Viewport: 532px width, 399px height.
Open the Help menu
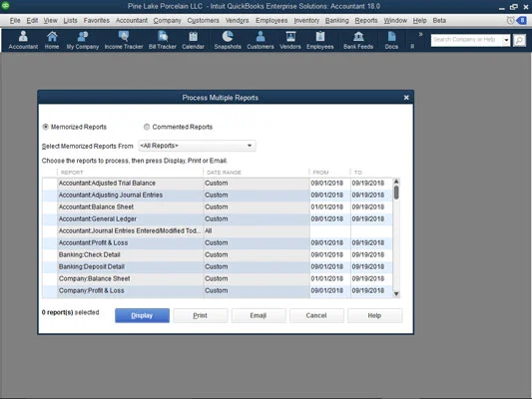[419, 20]
